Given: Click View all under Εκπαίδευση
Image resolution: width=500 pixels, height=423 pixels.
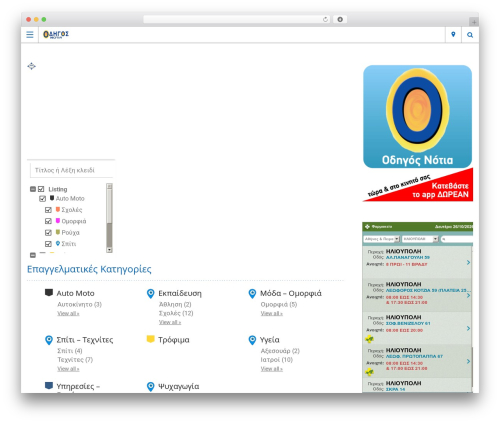Looking at the screenshot, I should point(170,322).
